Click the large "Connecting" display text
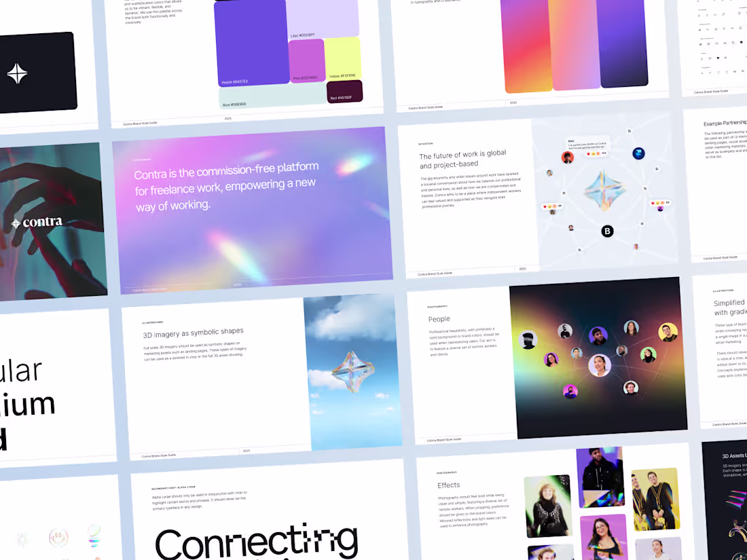The image size is (747, 560). 256,542
